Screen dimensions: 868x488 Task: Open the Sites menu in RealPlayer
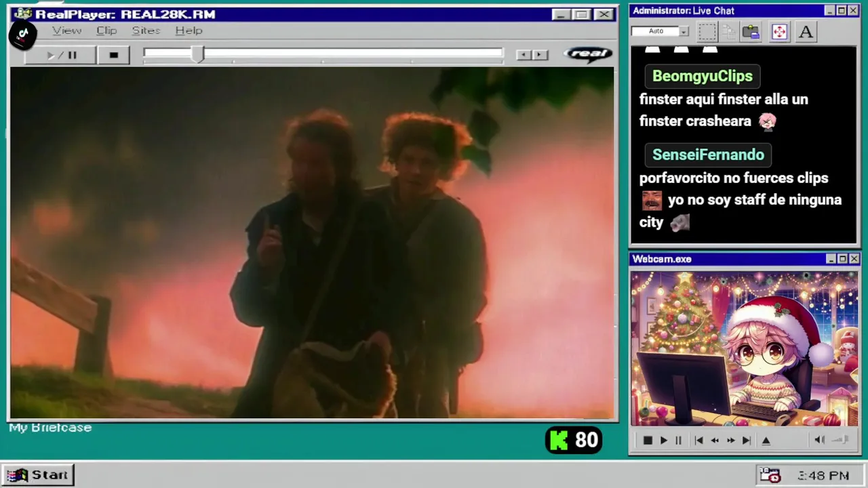146,30
